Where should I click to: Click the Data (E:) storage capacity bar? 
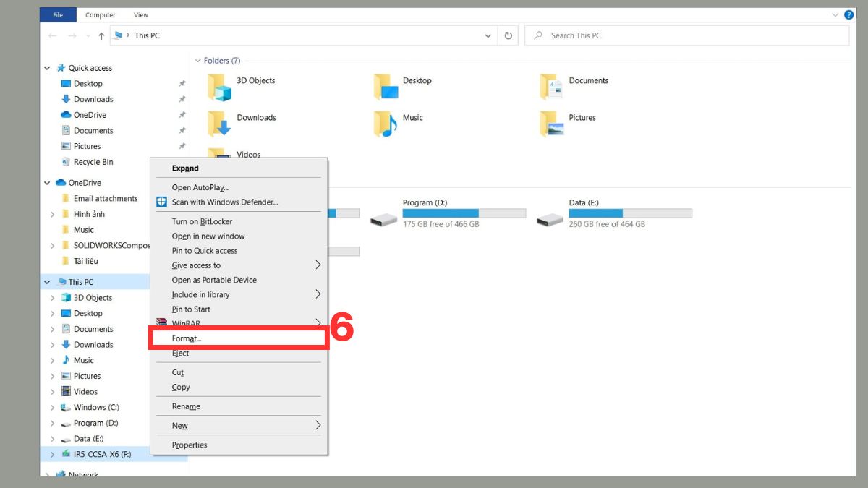630,213
